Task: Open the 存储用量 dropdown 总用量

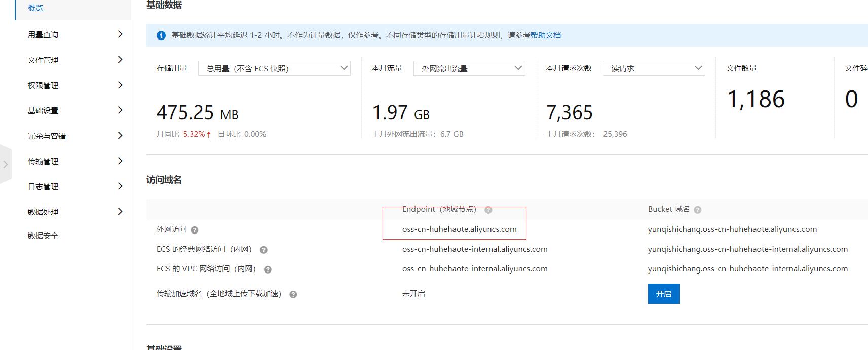Action: pos(274,68)
